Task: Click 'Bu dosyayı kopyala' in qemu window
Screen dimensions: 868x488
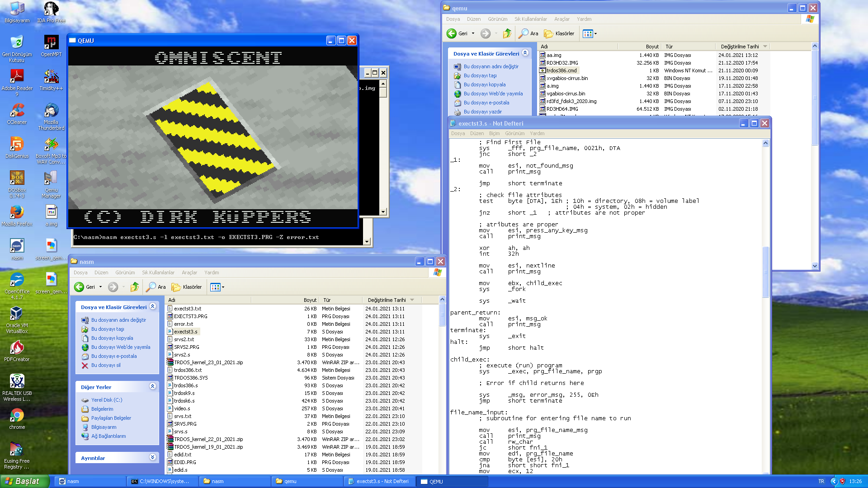Action: pyautogui.click(x=485, y=84)
